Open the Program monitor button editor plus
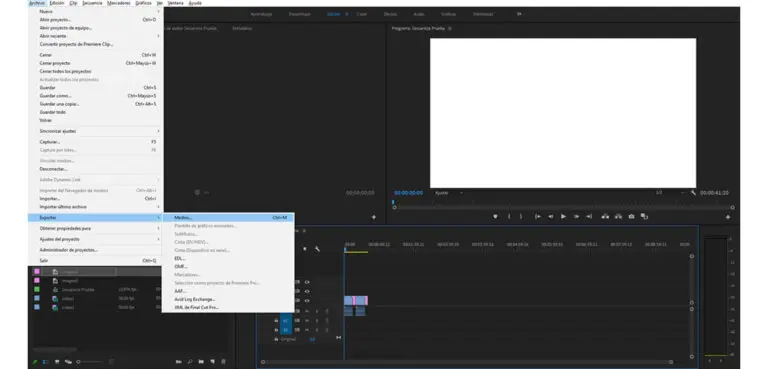Image resolution: width=768 pixels, height=369 pixels. click(728, 217)
